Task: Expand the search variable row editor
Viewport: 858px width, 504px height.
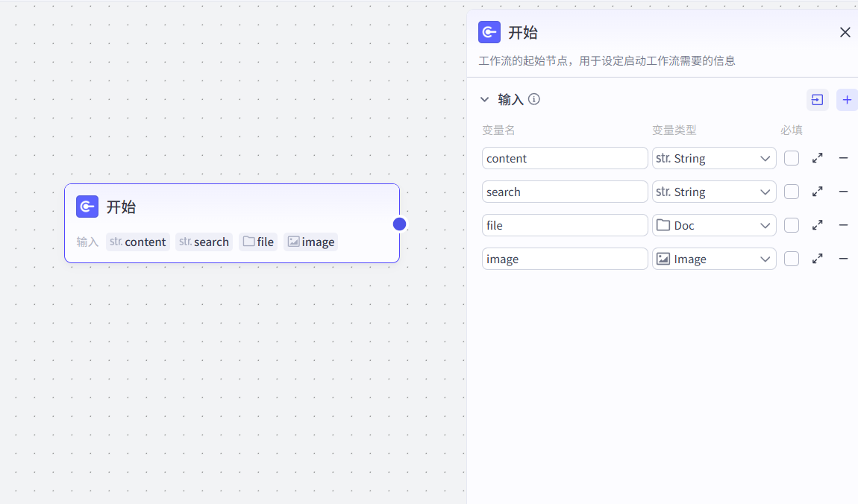Action: [818, 192]
